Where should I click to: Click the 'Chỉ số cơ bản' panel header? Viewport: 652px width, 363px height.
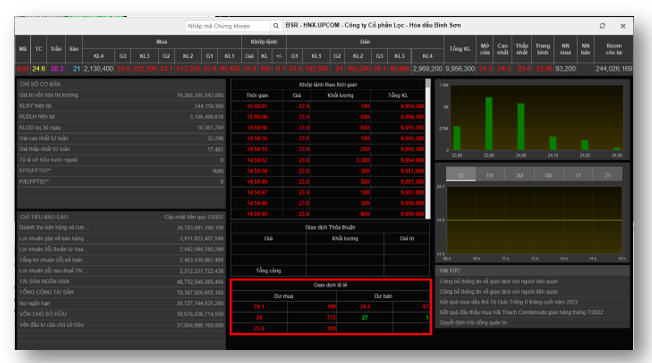(x=121, y=84)
